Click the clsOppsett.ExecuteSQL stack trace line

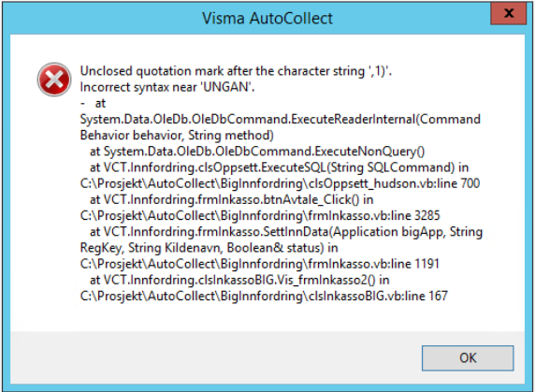click(x=279, y=167)
